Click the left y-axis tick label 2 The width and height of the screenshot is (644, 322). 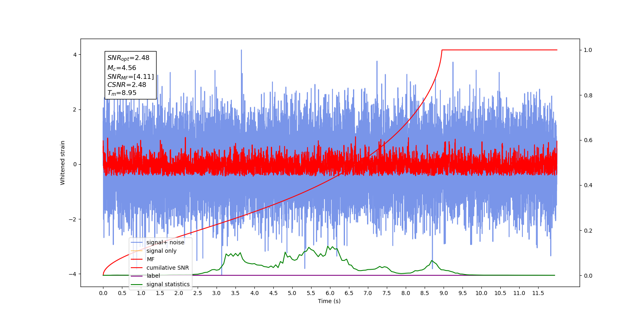[x=74, y=109]
